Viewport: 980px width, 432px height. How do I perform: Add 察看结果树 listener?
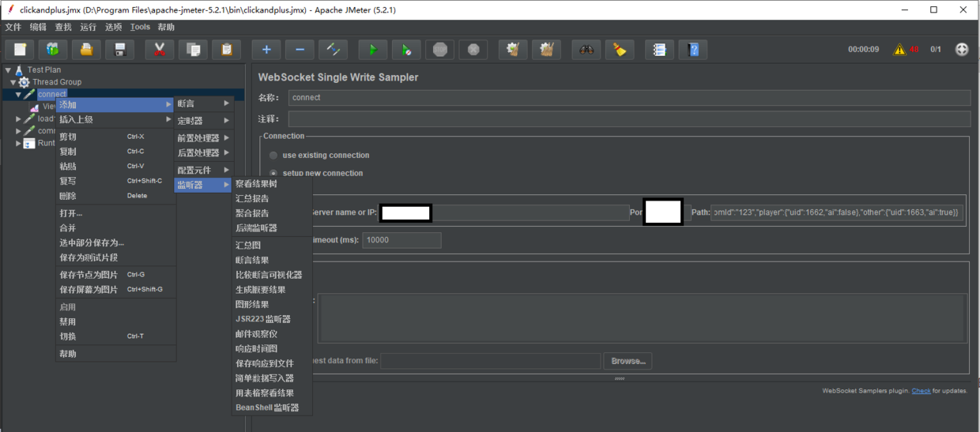(273, 183)
